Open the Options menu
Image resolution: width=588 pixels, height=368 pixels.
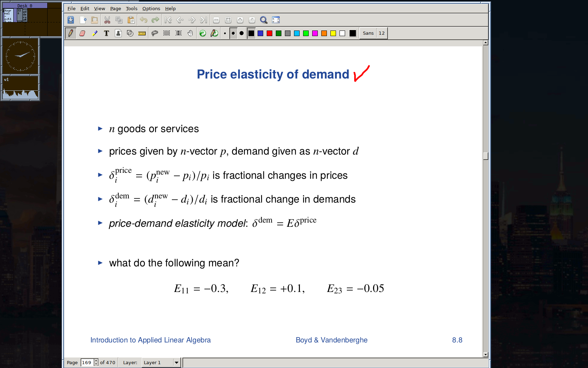click(x=151, y=8)
